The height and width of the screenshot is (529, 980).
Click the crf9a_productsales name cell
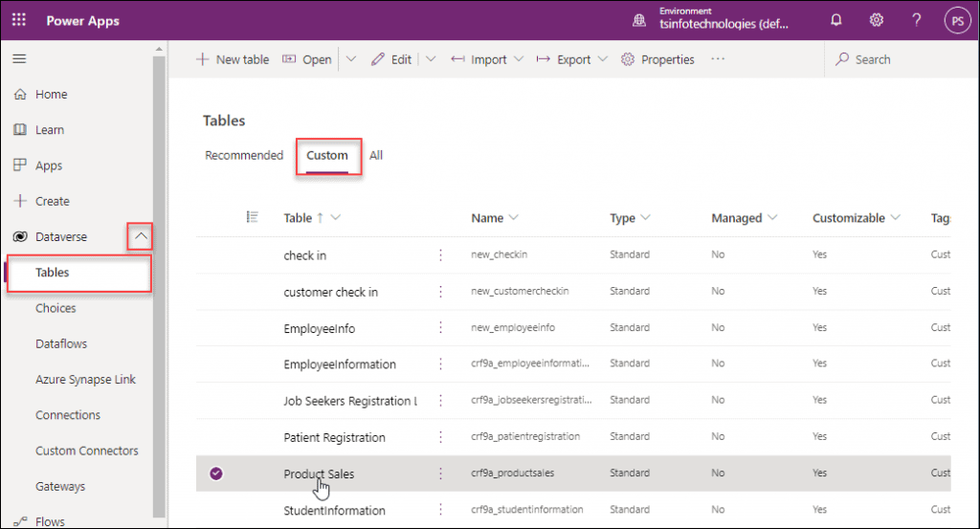coord(513,473)
